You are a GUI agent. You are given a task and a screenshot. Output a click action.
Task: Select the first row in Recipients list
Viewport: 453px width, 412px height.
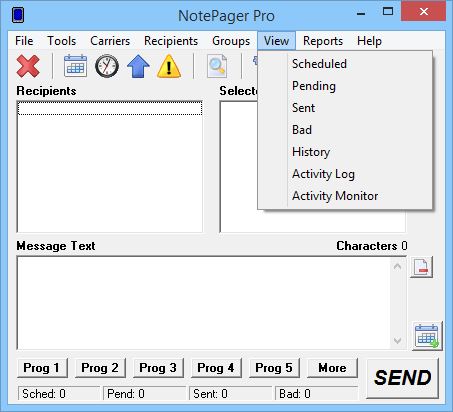[x=110, y=109]
